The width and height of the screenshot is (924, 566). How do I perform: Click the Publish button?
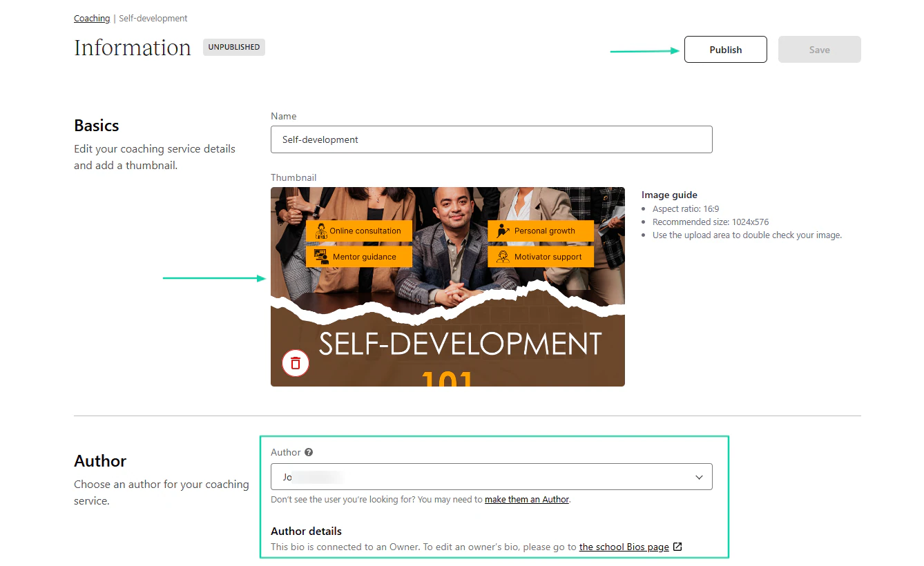point(726,50)
